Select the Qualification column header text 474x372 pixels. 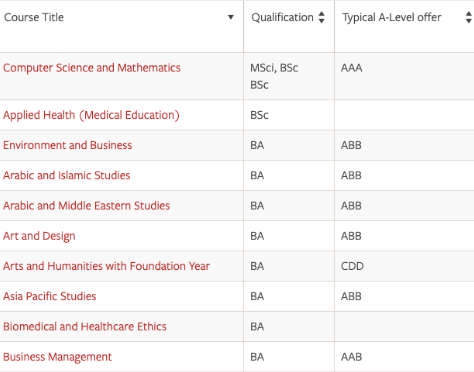(282, 17)
